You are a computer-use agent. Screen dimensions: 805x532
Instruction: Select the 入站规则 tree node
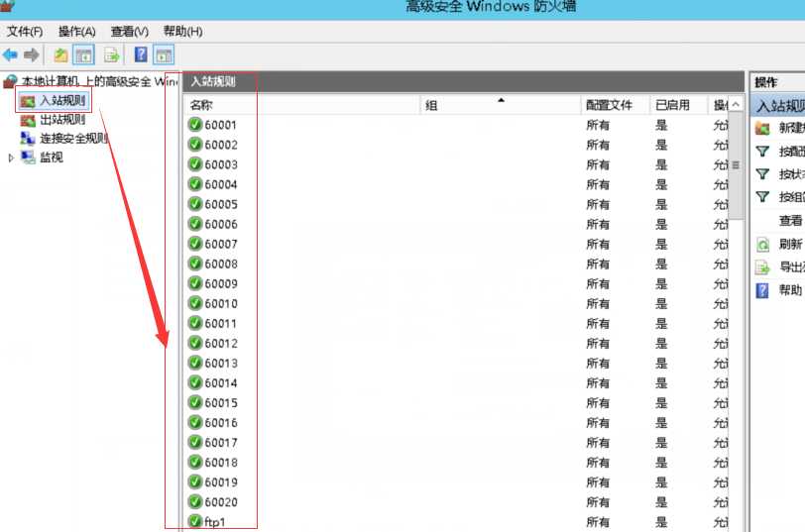tap(62, 100)
